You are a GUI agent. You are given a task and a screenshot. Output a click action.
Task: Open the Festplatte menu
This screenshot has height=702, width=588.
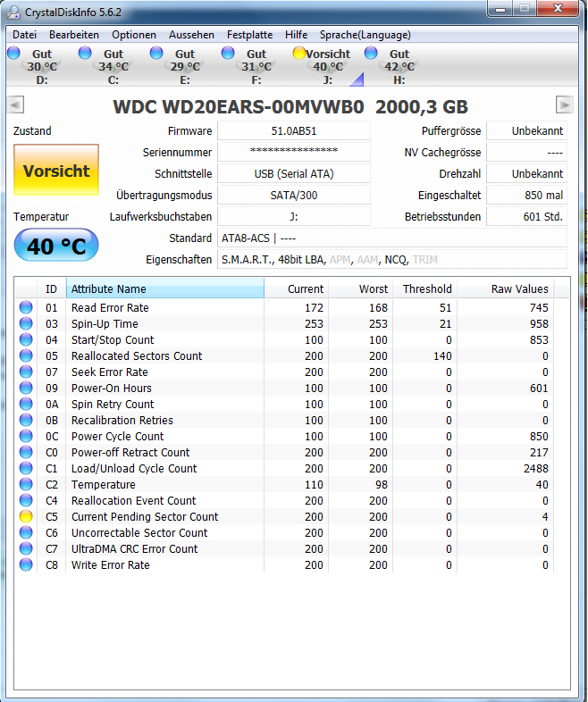[250, 35]
